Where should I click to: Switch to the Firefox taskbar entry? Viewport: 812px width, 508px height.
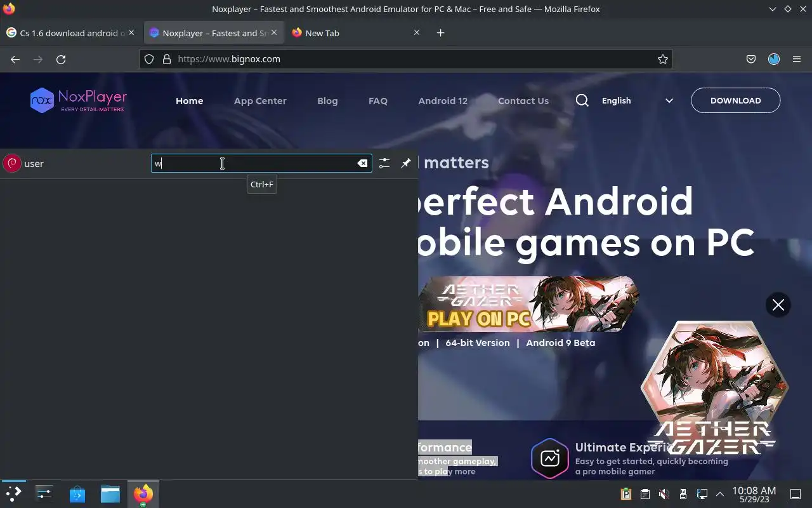point(143,493)
